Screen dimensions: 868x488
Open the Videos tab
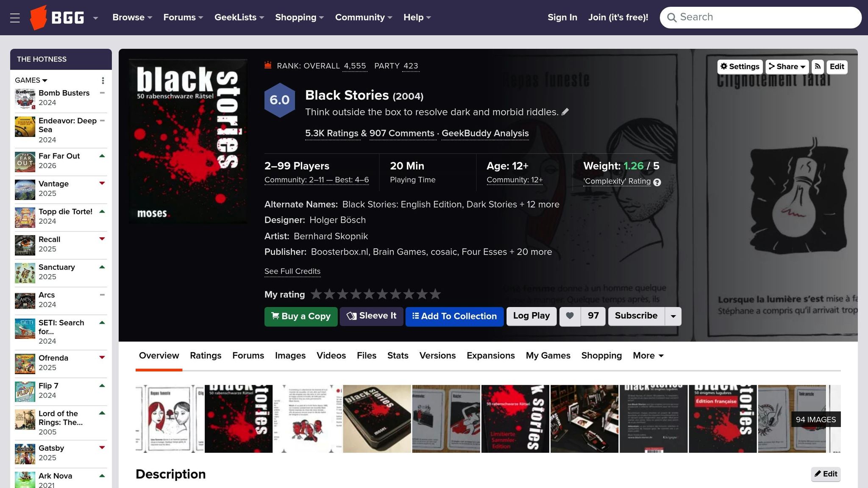coord(331,356)
